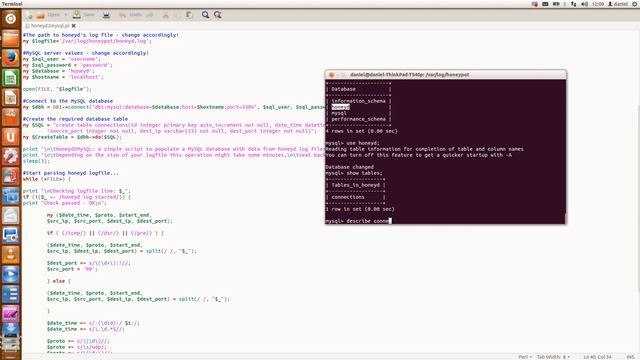Open the system power gear menu
Image resolution: width=640 pixels, height=360 pixels.
(x=634, y=4)
